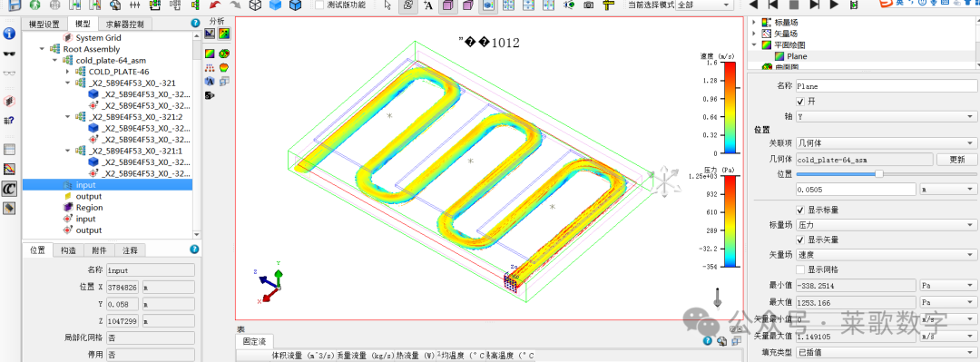Switch to the 求解器控制 tab
Image resolution: width=980 pixels, height=362 pixels.
tap(125, 24)
